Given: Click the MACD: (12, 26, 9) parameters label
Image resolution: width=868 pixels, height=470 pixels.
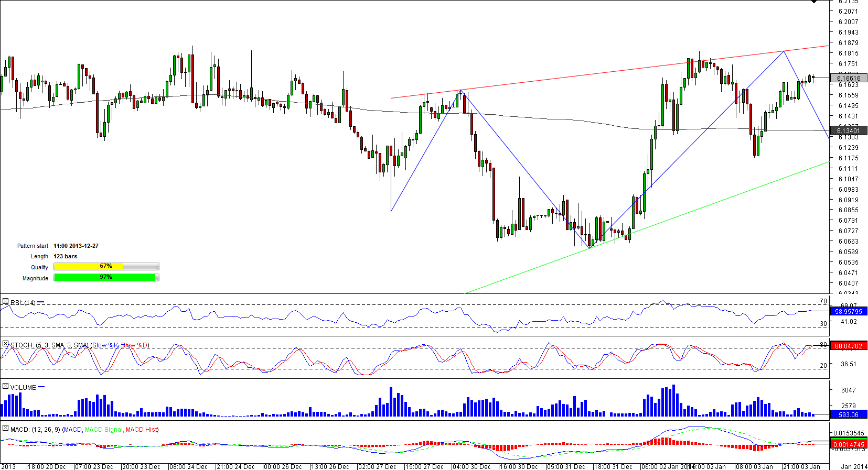Looking at the screenshot, I should 35,430.
